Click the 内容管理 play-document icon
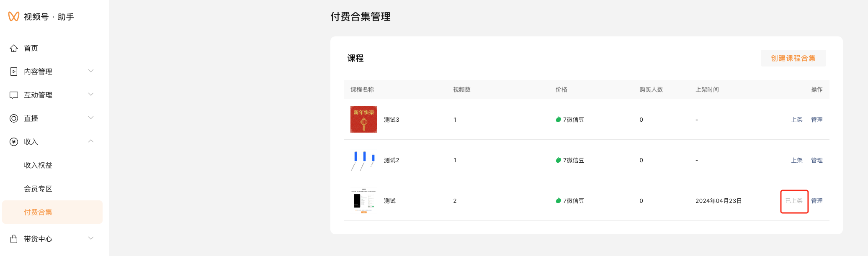 [x=14, y=72]
